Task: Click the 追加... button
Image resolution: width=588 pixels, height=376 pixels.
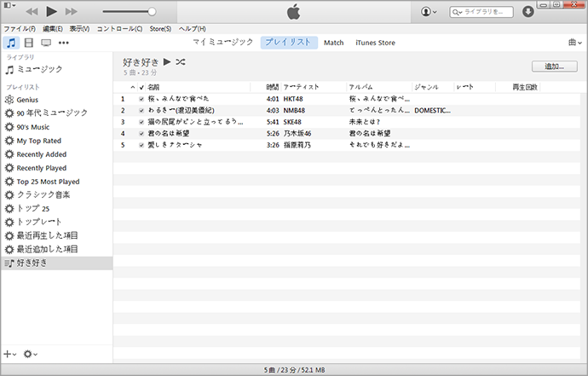Action: coord(554,67)
